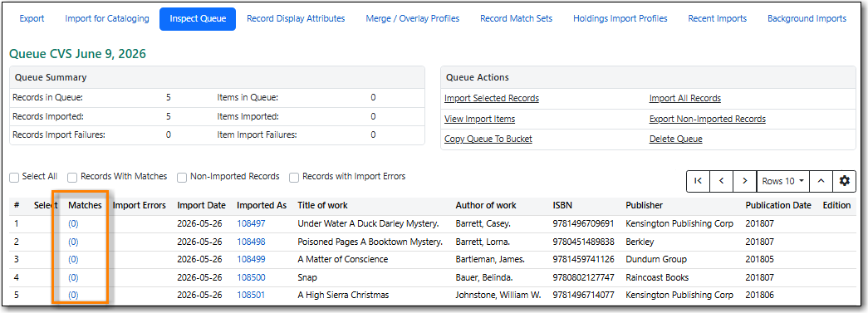Select title 'A Matter of Conscience'
This screenshot has height=313, width=868.
tap(343, 259)
